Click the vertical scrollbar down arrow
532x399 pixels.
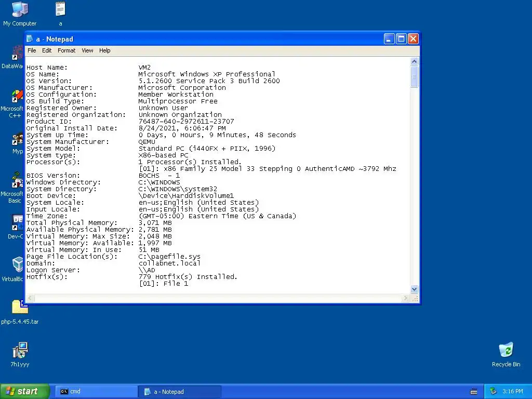click(414, 289)
